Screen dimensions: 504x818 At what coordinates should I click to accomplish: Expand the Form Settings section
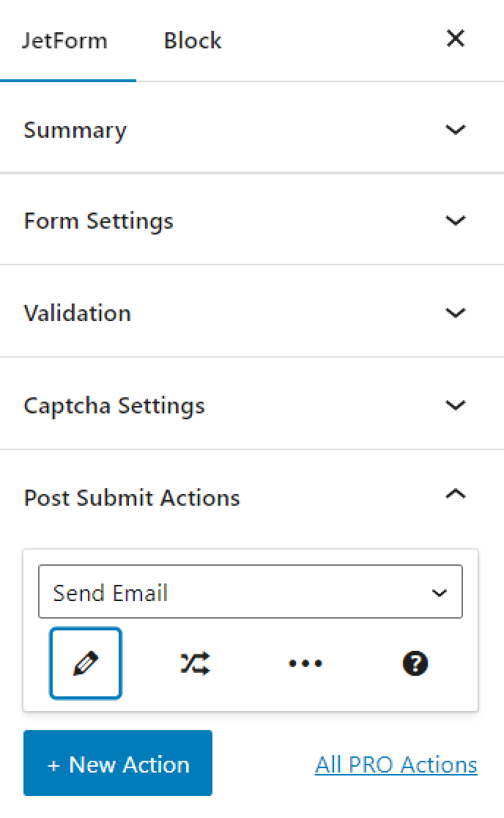tap(456, 221)
